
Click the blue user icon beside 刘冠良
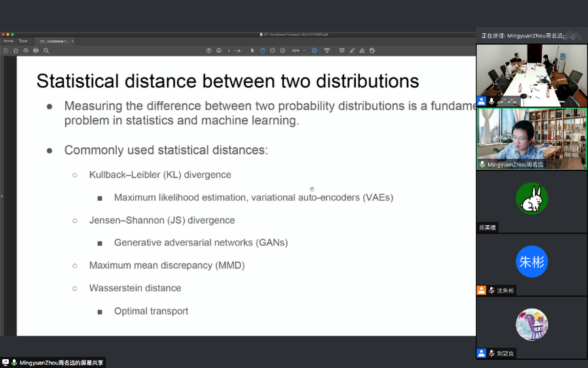[x=481, y=353]
